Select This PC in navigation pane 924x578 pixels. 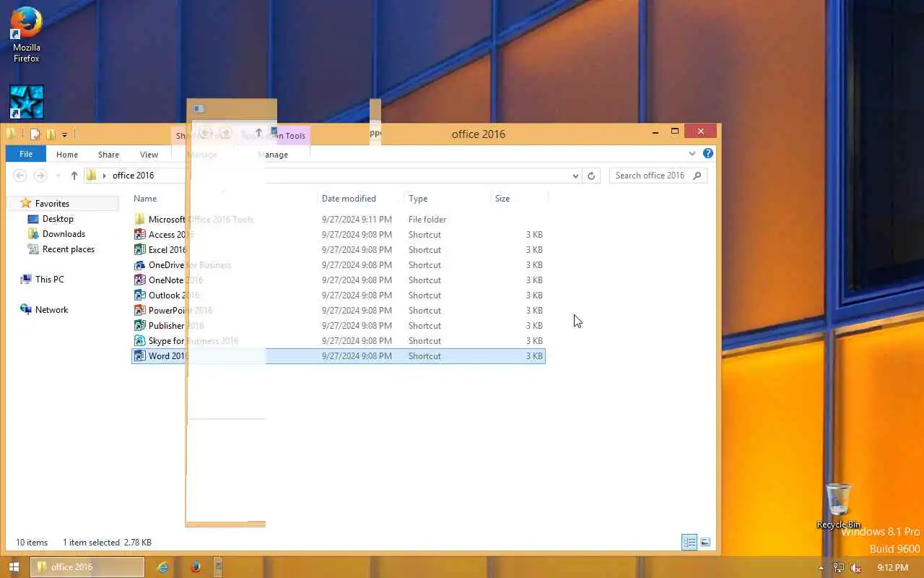49,280
